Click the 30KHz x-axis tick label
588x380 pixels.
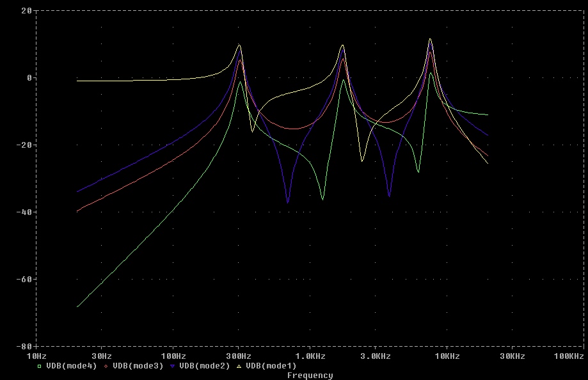[x=512, y=356]
